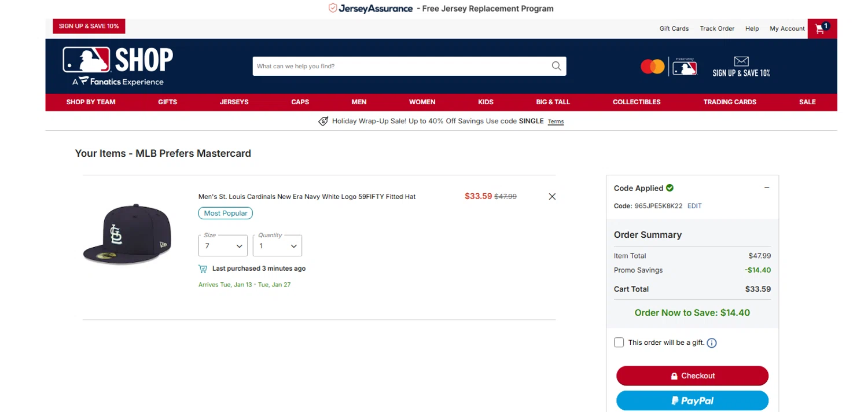Open the promo Terms link

556,122
